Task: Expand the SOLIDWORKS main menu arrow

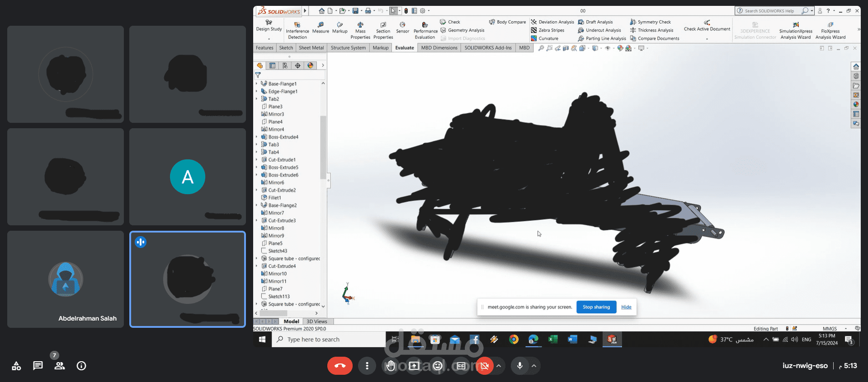Action: point(305,11)
